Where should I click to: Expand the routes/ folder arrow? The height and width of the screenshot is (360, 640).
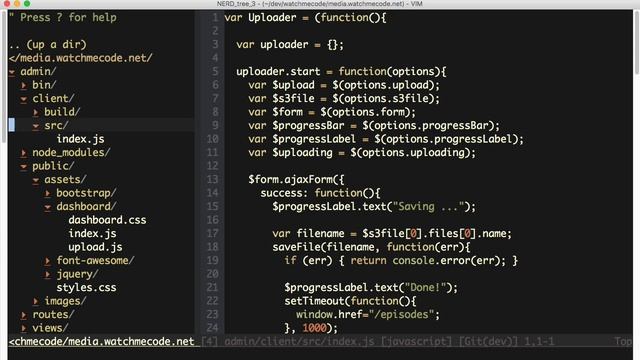24,315
